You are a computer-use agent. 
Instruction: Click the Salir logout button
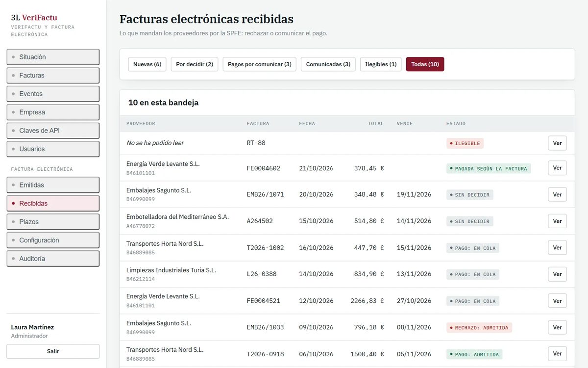pyautogui.click(x=53, y=351)
